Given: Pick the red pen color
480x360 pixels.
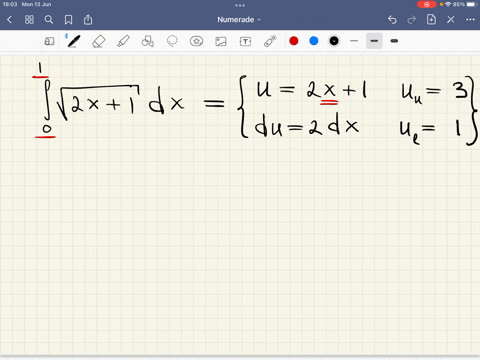Looking at the screenshot, I should tap(294, 41).
